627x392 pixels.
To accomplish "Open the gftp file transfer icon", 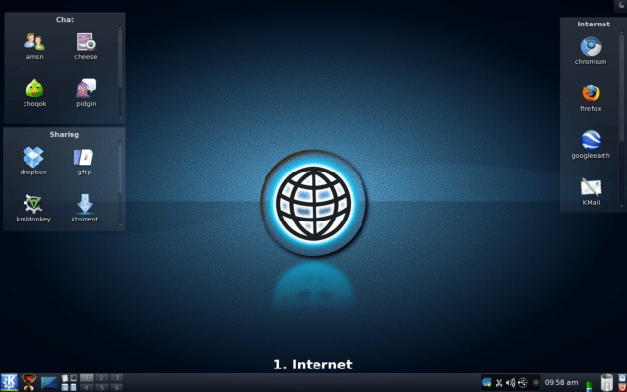I will pyautogui.click(x=84, y=157).
